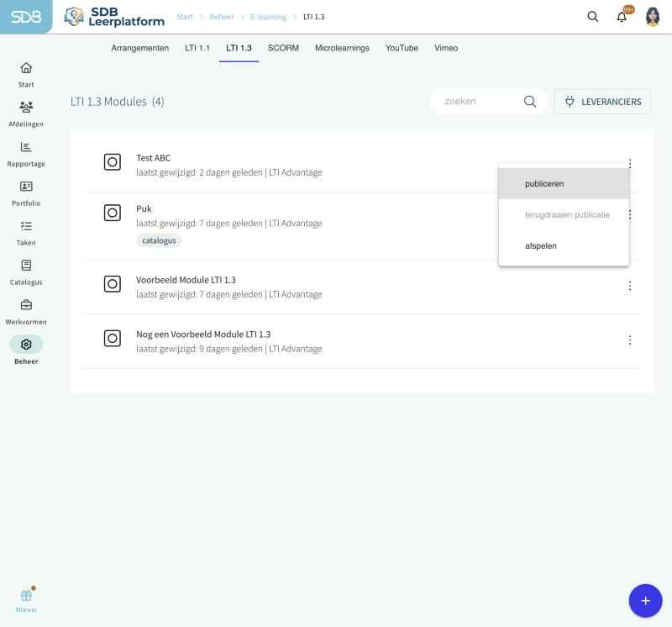Open the Taken checklist icon
The width and height of the screenshot is (672, 627).
[26, 226]
